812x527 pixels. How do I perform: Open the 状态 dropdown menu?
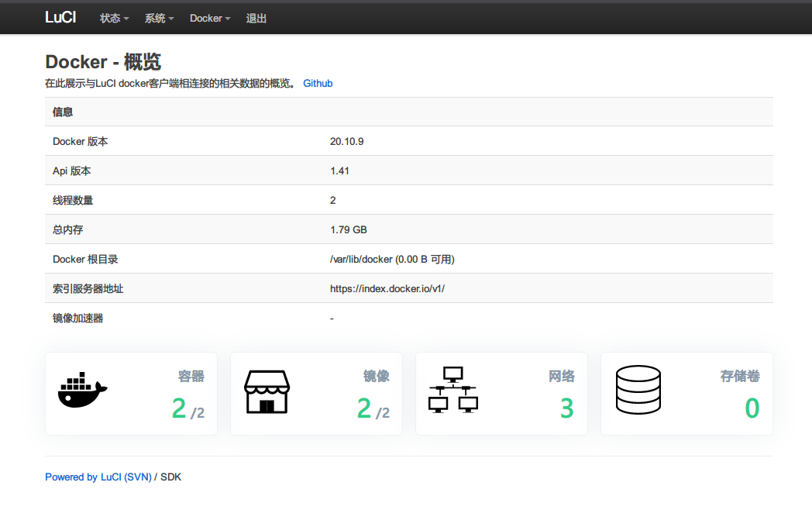[114, 18]
